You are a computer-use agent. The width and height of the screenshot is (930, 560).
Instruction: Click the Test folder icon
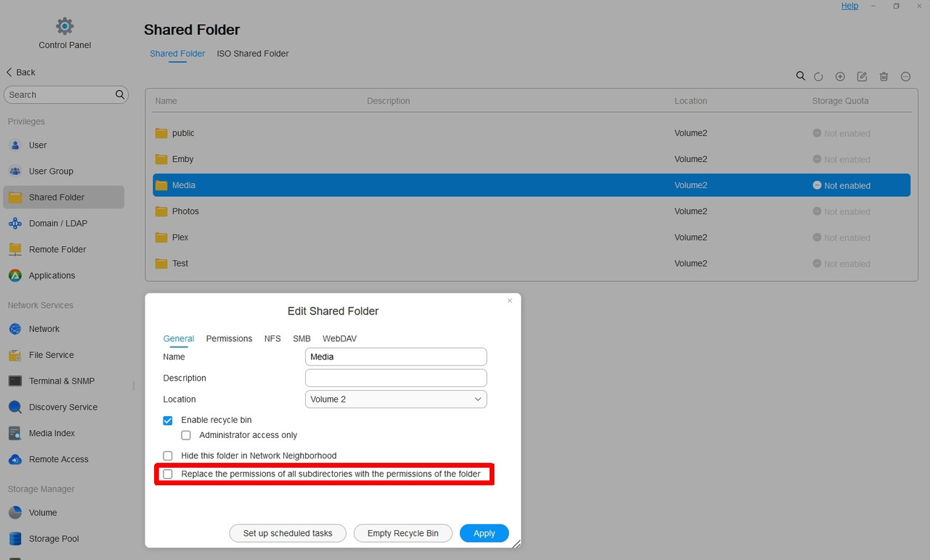click(x=161, y=264)
